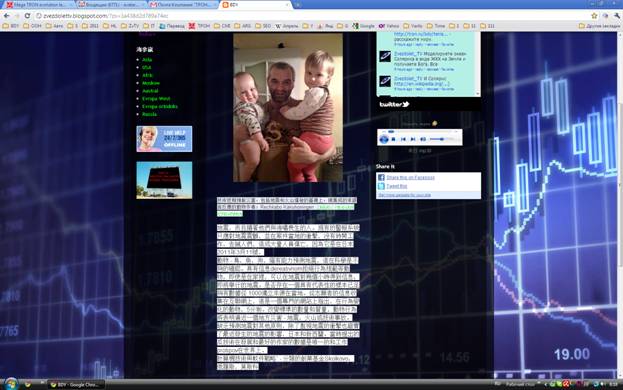The image size is (623, 390).
Task: Click the Live Help Offline banner
Action: [164, 139]
